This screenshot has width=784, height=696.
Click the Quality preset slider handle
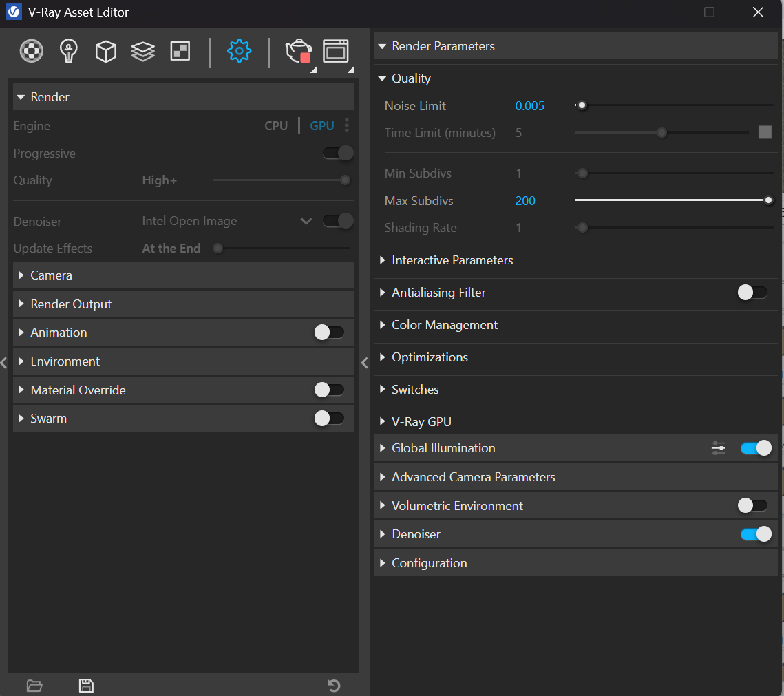[x=345, y=180]
